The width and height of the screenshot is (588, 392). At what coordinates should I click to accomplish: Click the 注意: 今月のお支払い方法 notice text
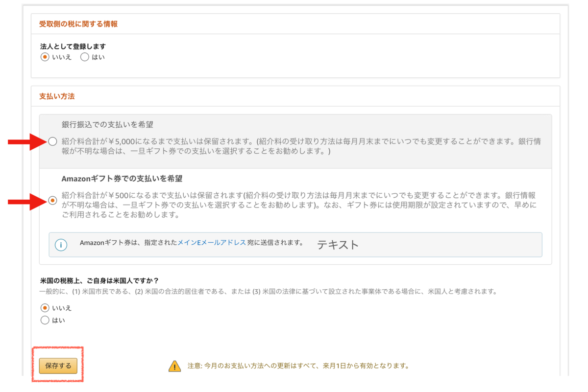click(x=298, y=366)
